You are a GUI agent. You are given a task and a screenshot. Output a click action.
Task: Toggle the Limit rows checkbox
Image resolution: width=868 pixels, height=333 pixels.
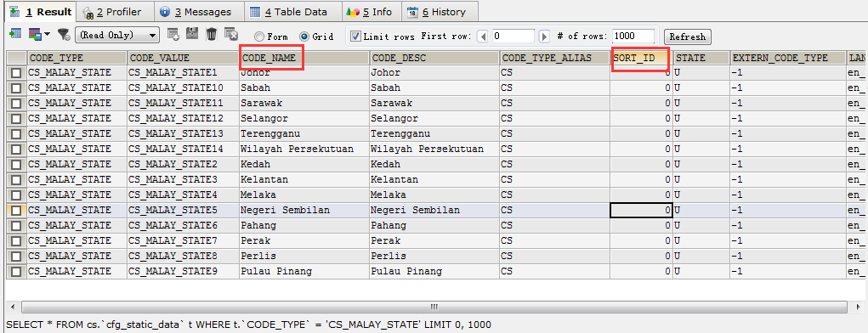[356, 36]
